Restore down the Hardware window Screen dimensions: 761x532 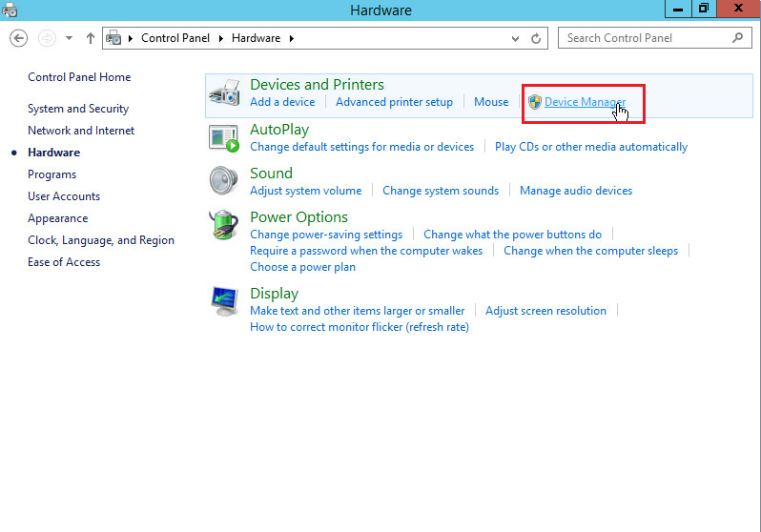(703, 9)
